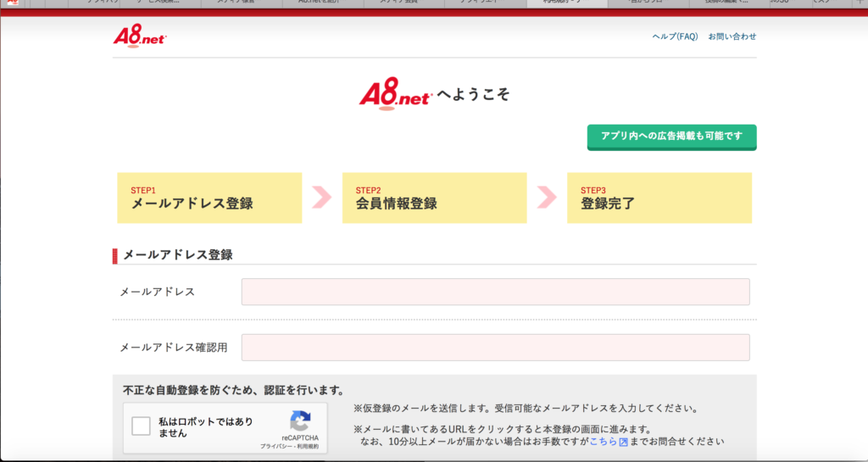The width and height of the screenshot is (868, 462).
Task: Click the large A8.net welcome logo
Action: (x=395, y=94)
